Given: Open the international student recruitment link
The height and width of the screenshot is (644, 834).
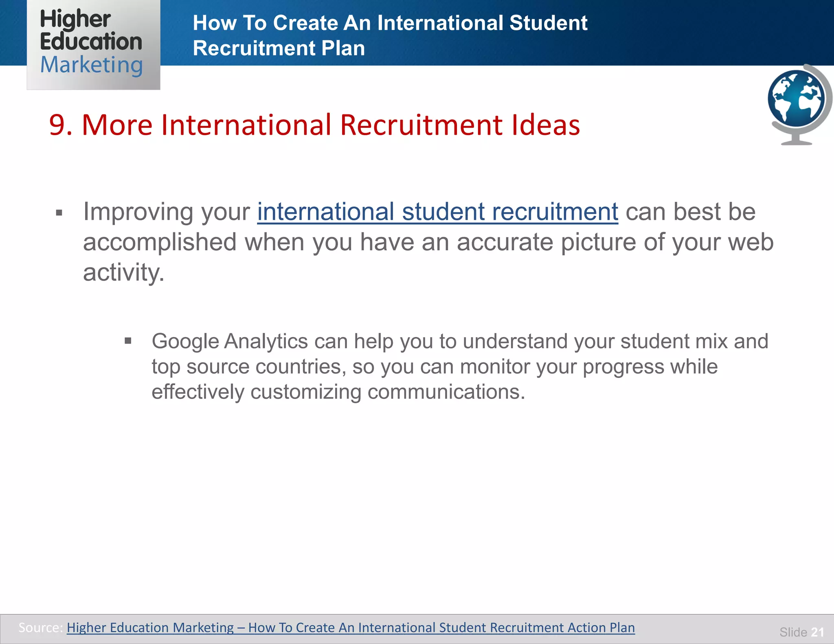Looking at the screenshot, I should (x=438, y=212).
